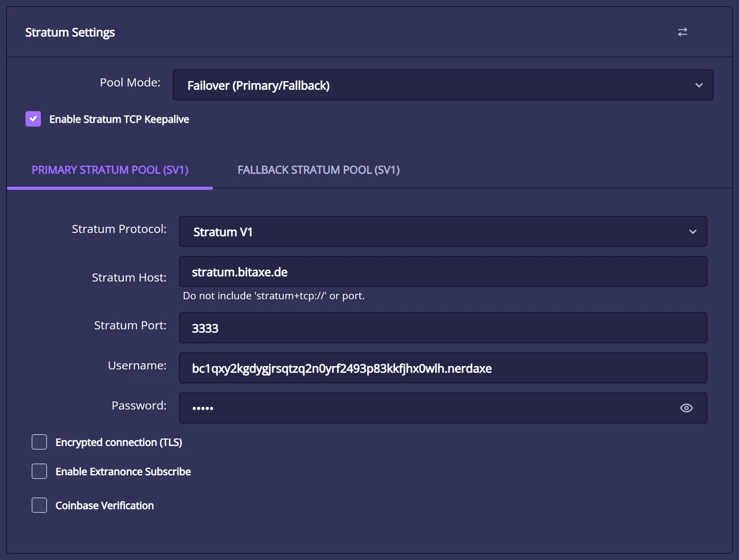Click the Stratum Settings heading

(x=70, y=32)
